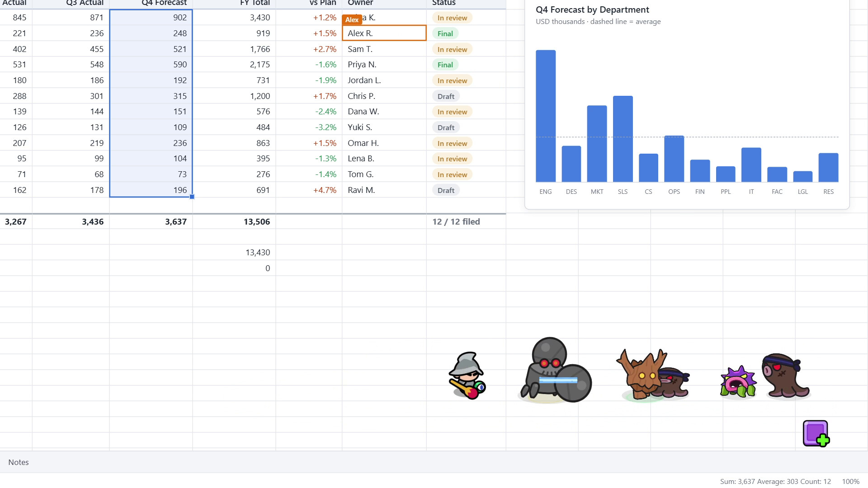Click the Sum Average Count status summary

point(775,481)
